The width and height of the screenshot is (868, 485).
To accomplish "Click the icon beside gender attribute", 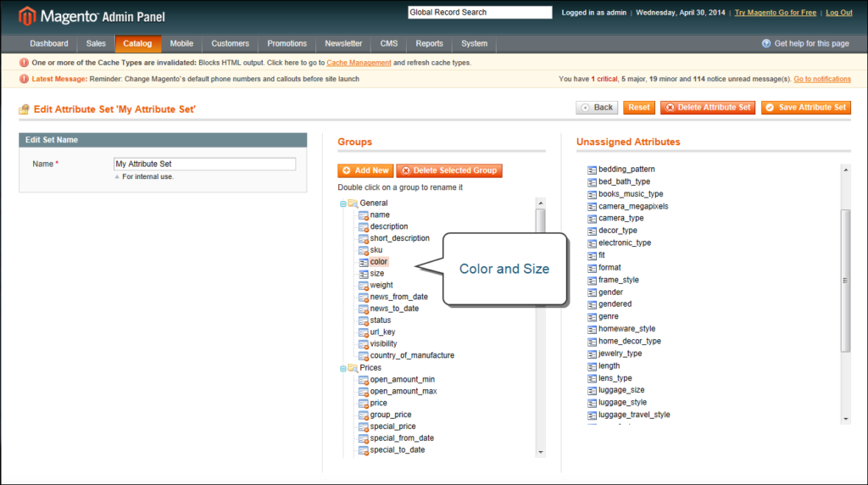I will pyautogui.click(x=592, y=293).
